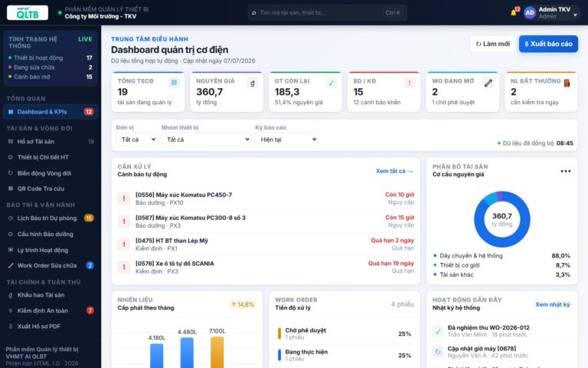Click the 7.100L orange fuel bar
588x368 pixels.
[x=217, y=352]
